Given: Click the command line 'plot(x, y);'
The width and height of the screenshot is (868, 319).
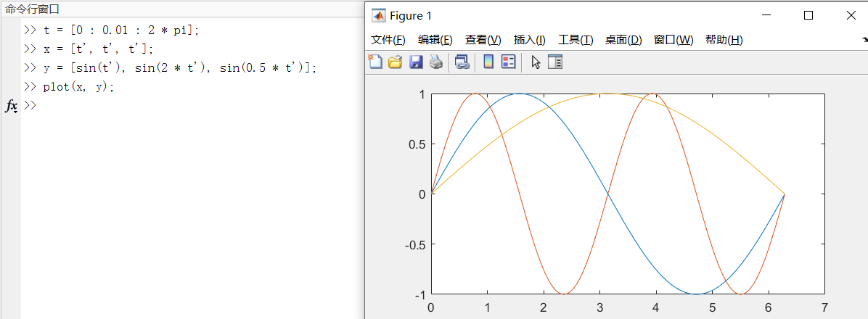Looking at the screenshot, I should coord(78,87).
